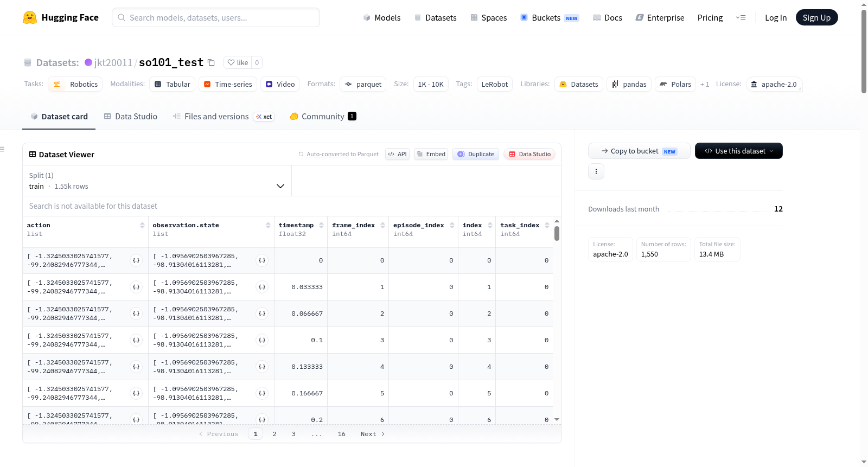868x467 pixels.
Task: Expand JSON view for observation.state in timestamp 0 row
Action: (262, 260)
